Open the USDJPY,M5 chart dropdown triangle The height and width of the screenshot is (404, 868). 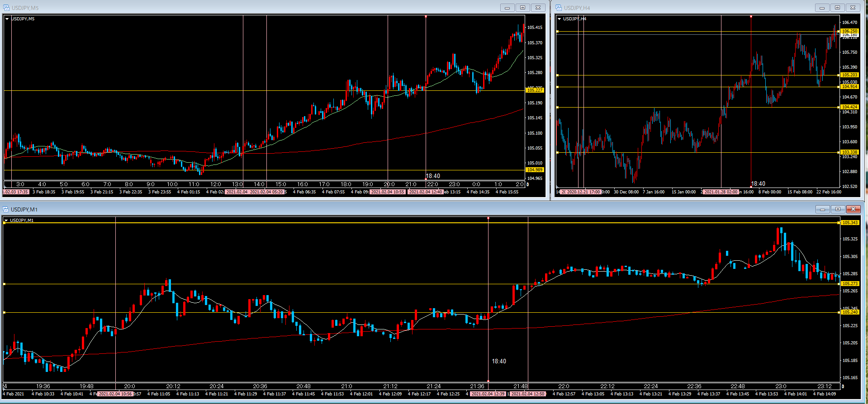(x=7, y=19)
